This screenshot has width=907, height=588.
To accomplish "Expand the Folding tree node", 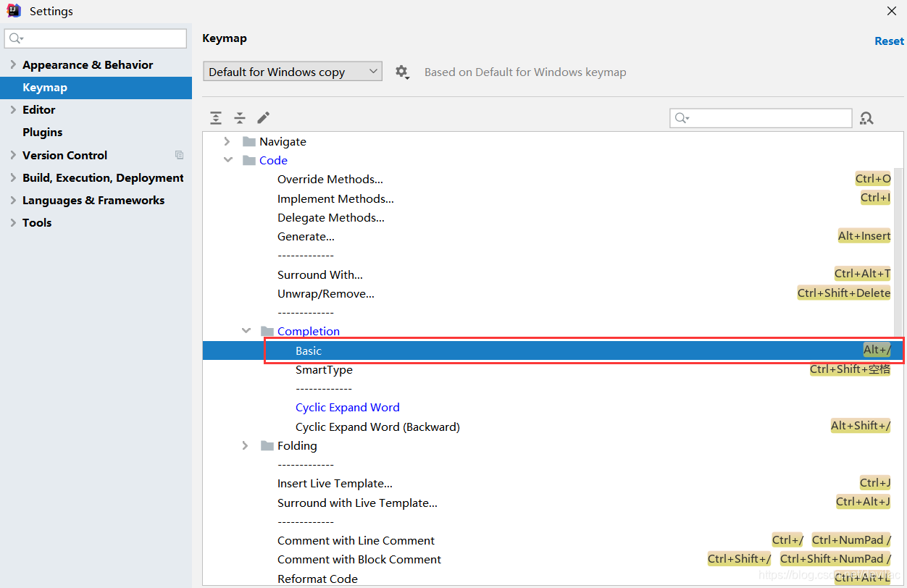I will [x=246, y=445].
